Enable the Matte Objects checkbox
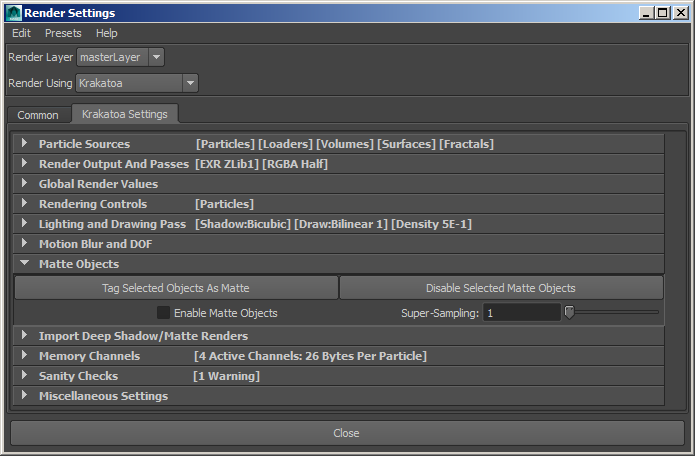The image size is (695, 456). [164, 313]
